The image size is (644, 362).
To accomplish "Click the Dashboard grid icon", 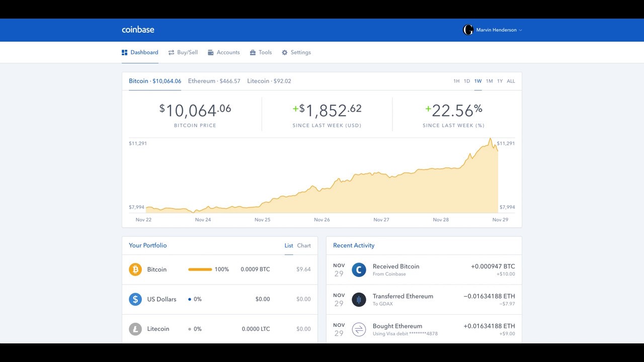I will (x=124, y=52).
